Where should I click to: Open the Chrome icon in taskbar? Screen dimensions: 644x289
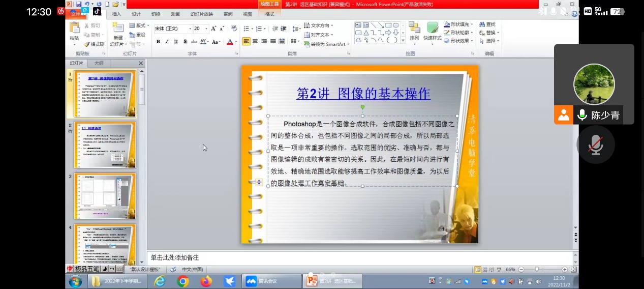coord(183,281)
